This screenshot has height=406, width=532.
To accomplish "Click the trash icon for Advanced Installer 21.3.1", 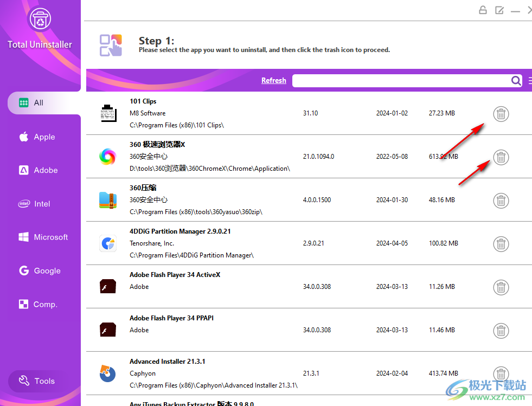I will [501, 373].
